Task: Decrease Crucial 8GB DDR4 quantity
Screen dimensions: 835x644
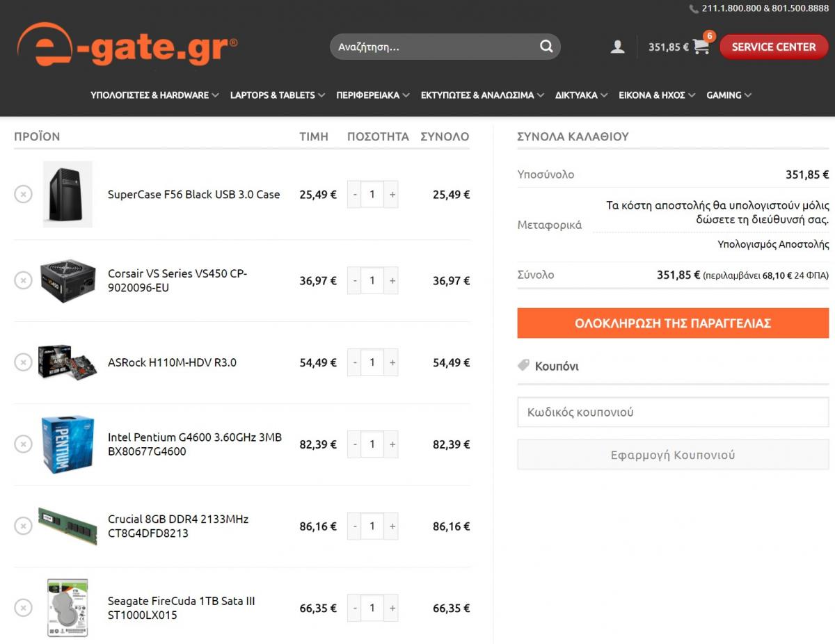Action: 355,526
